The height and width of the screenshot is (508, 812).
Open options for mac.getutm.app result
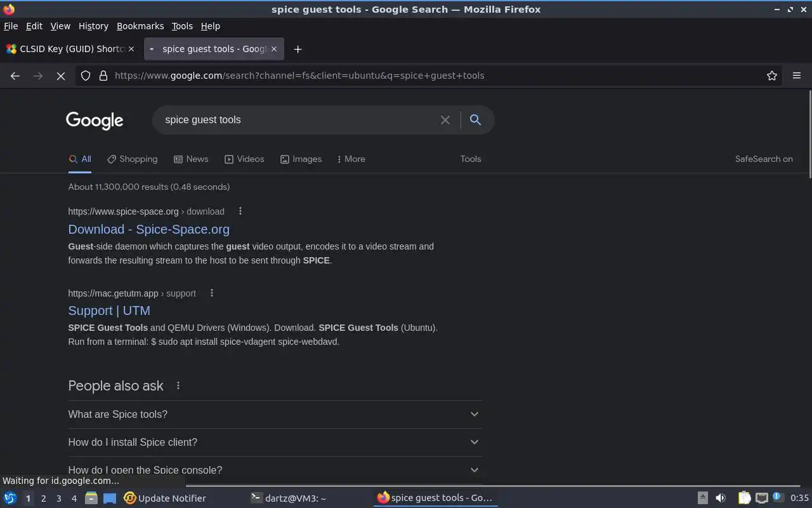click(212, 293)
